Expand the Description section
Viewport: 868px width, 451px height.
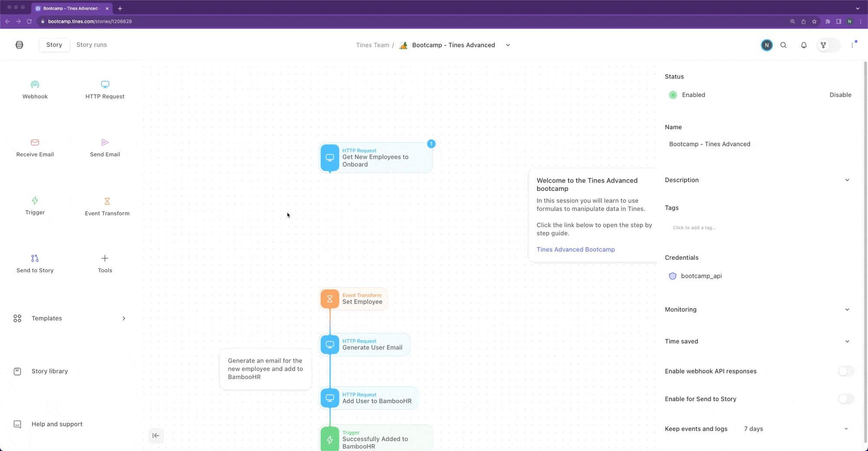click(x=757, y=180)
